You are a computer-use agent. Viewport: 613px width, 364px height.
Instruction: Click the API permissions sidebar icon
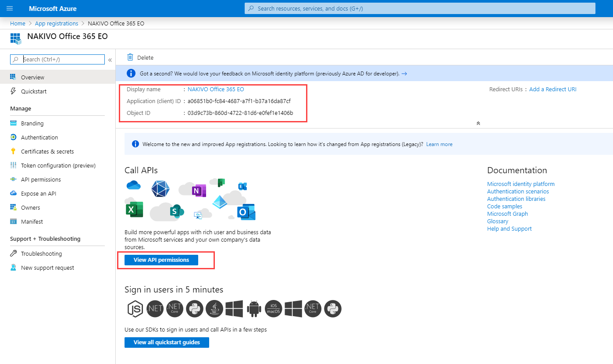(13, 179)
